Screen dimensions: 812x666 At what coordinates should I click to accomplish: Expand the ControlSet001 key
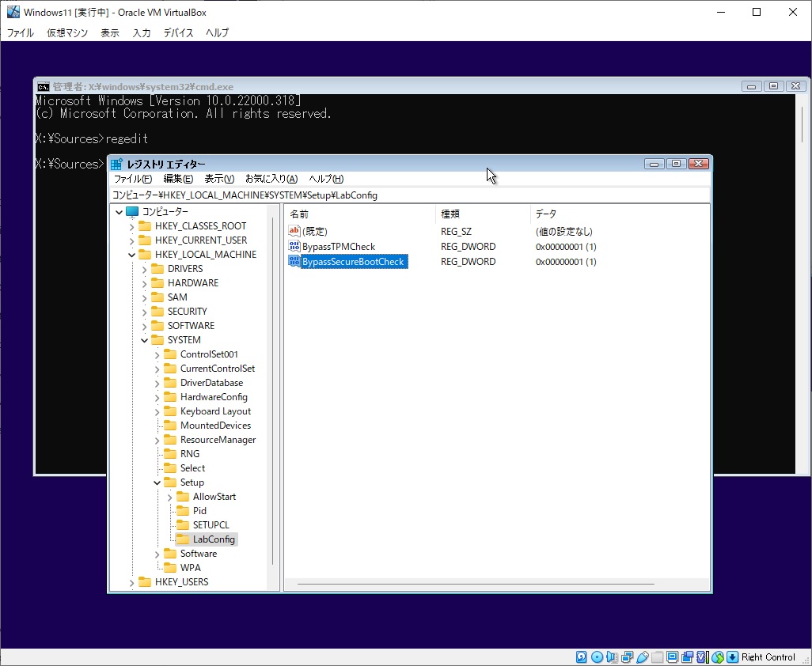(x=157, y=354)
